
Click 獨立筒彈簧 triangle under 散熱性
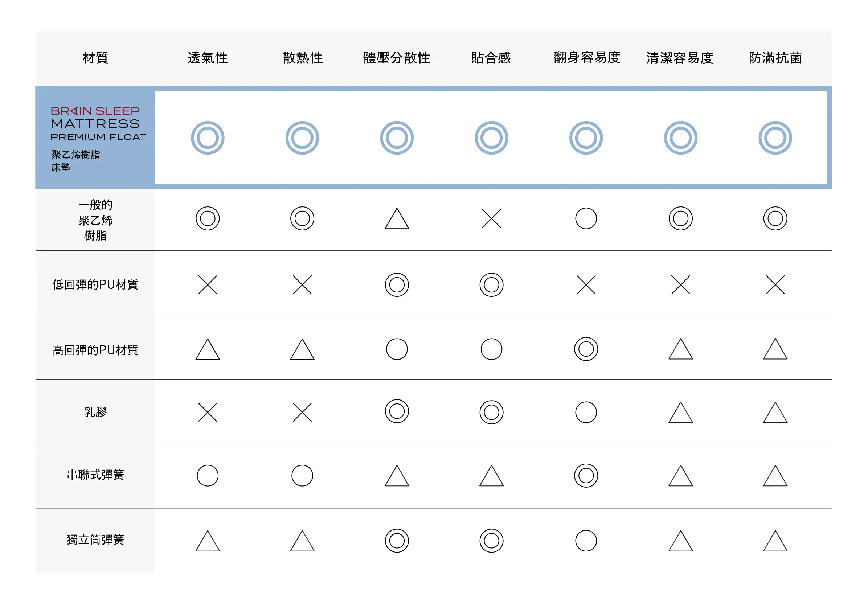tap(302, 541)
